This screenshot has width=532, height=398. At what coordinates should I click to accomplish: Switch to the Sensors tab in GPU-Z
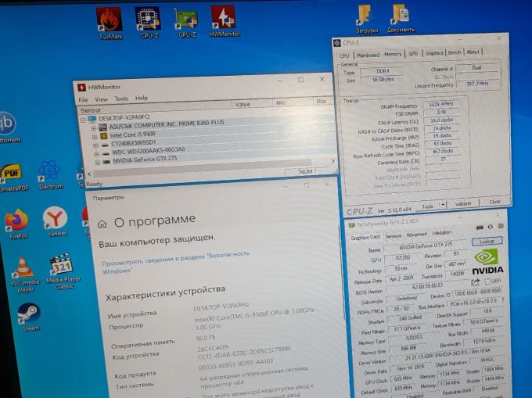pos(393,235)
